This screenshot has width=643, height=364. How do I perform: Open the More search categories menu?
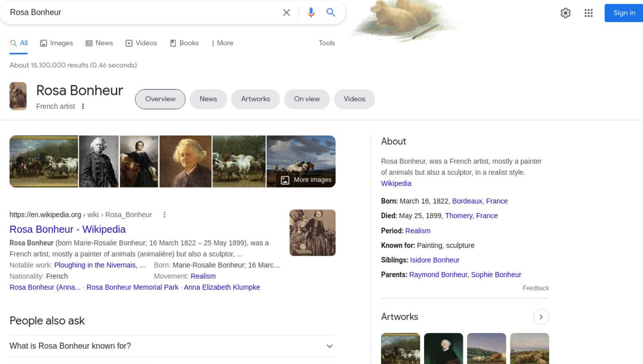pyautogui.click(x=222, y=43)
